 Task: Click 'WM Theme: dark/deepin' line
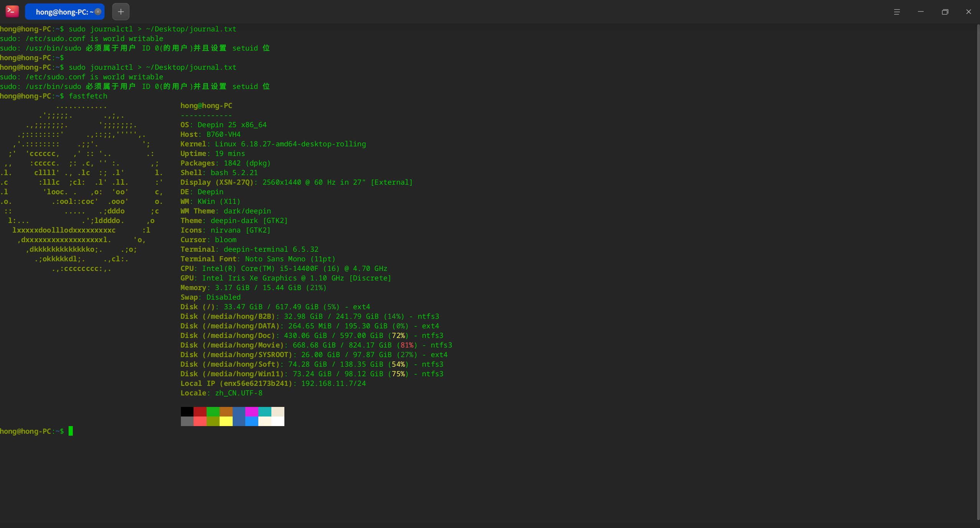226,211
